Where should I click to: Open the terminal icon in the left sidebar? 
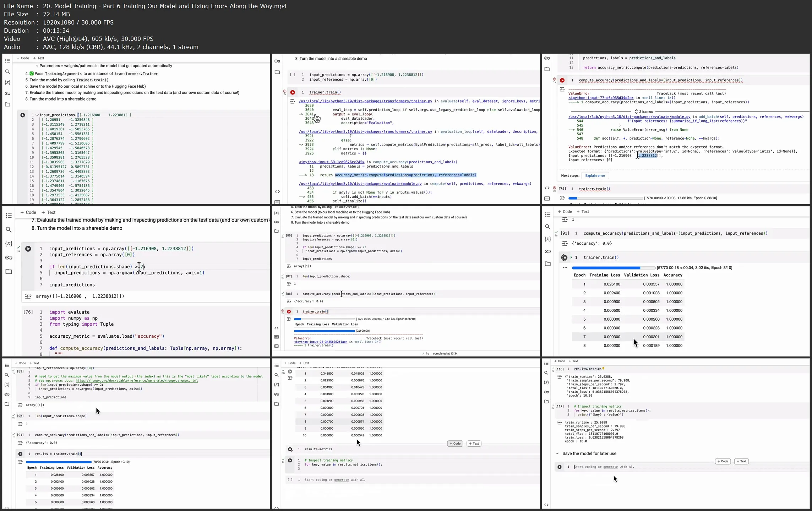point(277,346)
